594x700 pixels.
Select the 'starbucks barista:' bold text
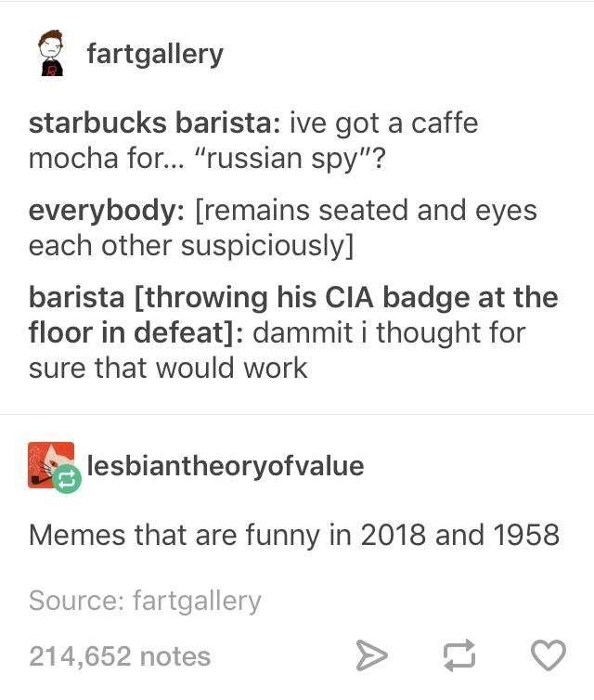click(x=155, y=123)
